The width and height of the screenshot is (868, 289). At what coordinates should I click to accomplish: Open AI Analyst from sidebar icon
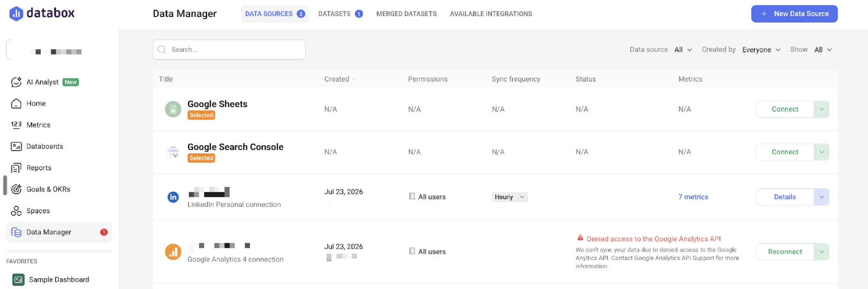coord(16,82)
